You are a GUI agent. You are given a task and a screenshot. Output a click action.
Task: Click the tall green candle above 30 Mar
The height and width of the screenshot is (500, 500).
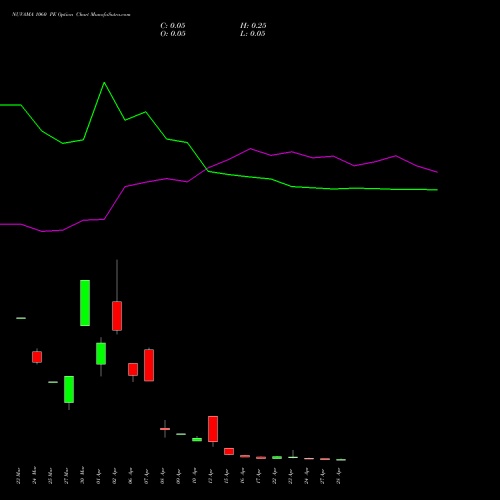click(85, 303)
